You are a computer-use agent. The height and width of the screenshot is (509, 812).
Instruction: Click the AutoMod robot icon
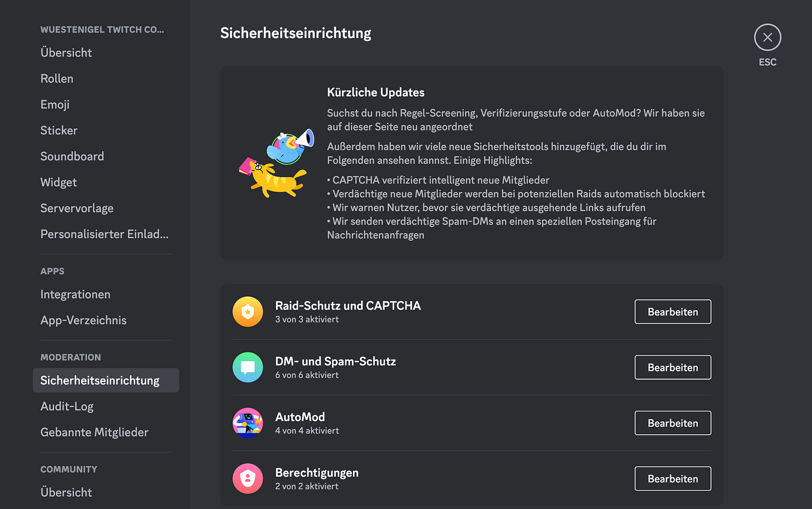click(x=248, y=423)
